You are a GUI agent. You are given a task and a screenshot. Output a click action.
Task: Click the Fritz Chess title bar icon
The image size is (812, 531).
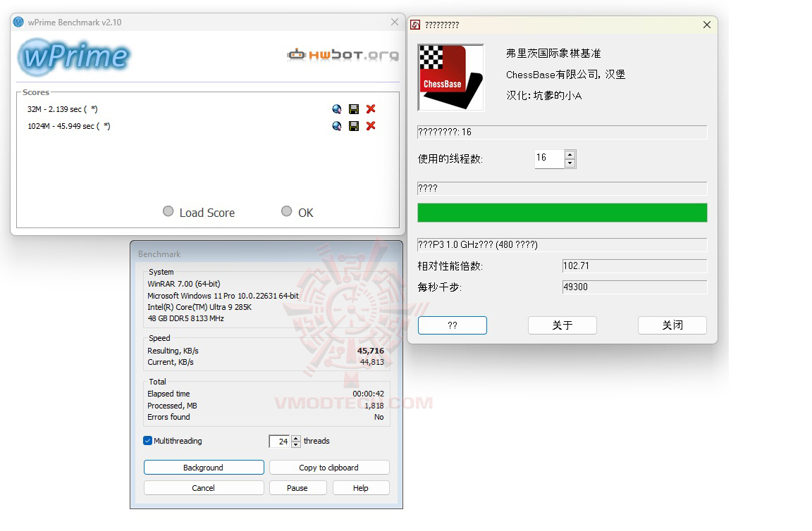coord(415,25)
